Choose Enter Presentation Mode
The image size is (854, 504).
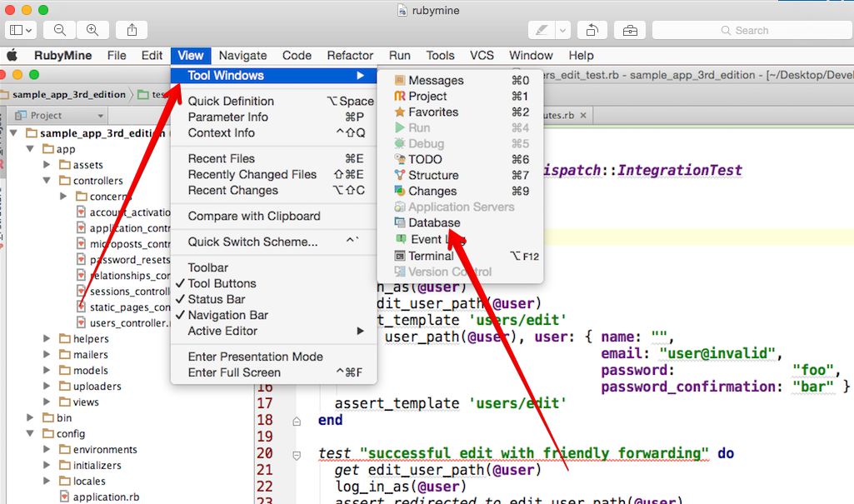[273, 357]
